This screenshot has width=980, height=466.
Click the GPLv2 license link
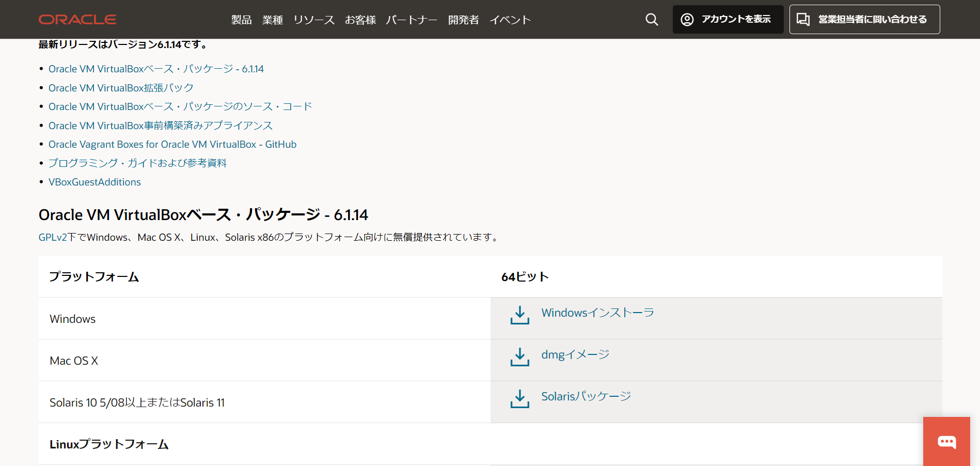point(53,237)
